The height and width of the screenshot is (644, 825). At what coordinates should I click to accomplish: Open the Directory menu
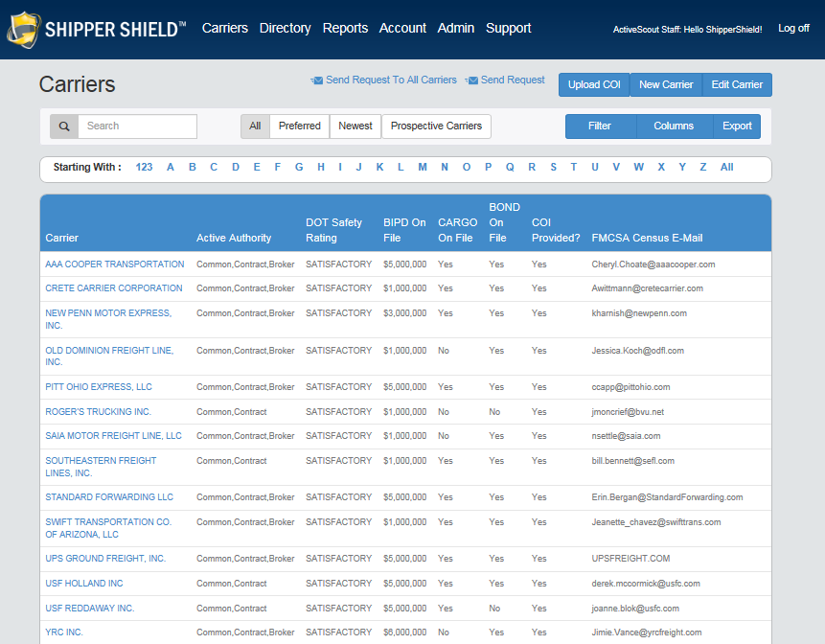285,29
